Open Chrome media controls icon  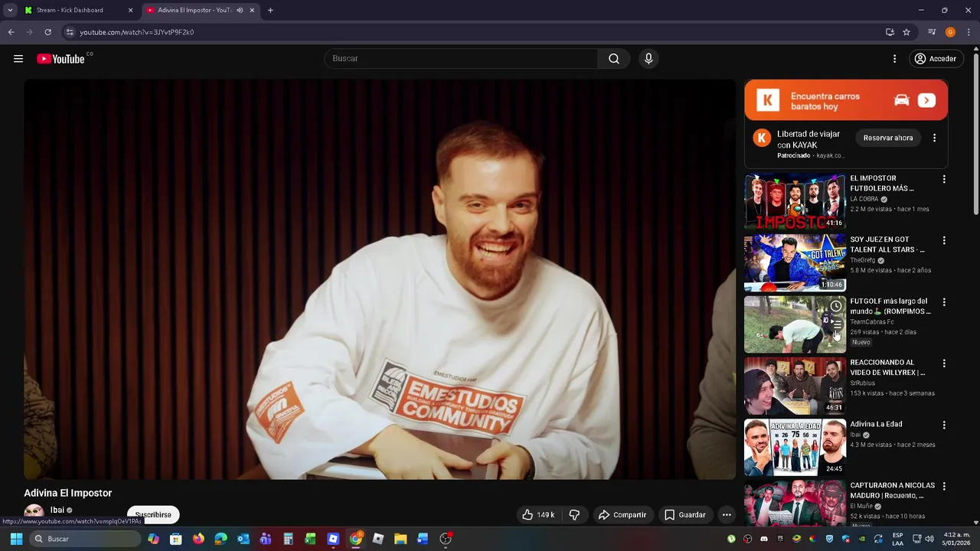click(932, 32)
